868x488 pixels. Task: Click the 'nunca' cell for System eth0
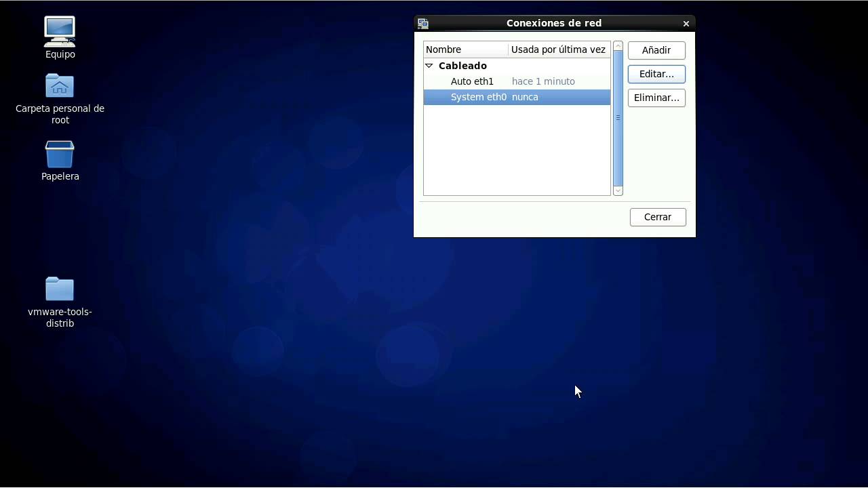pos(525,97)
